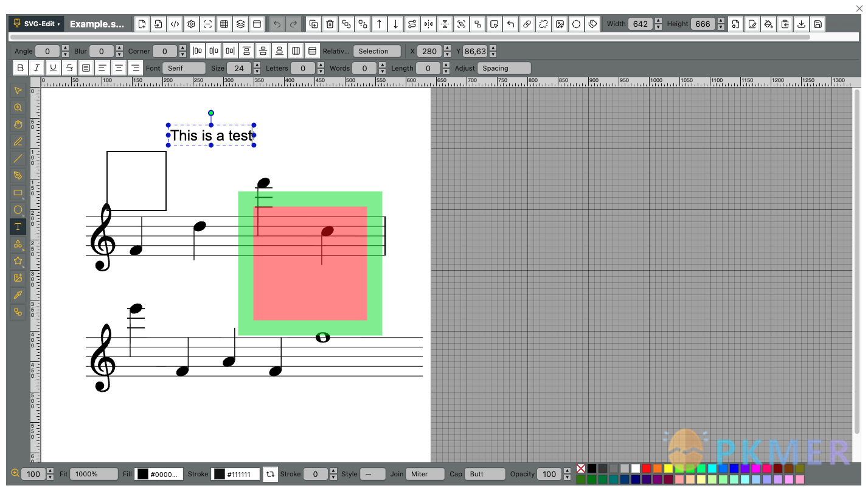
Task: Activate the Zoom tool in sidebar
Action: point(18,108)
